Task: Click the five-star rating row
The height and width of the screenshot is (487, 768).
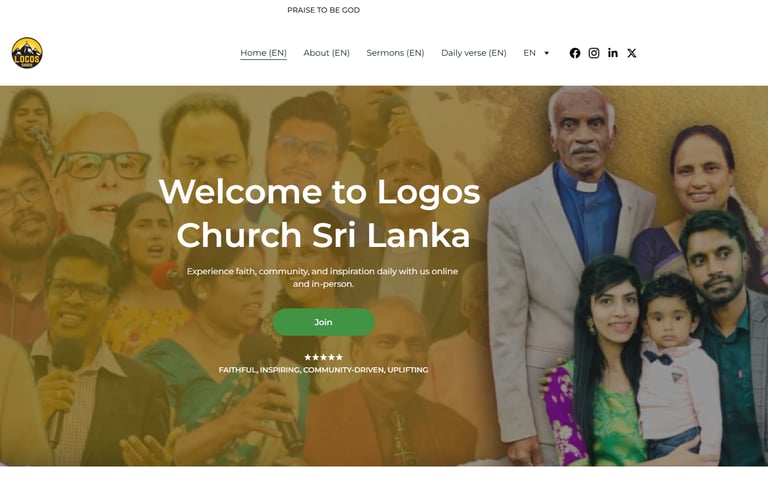Action: (323, 357)
